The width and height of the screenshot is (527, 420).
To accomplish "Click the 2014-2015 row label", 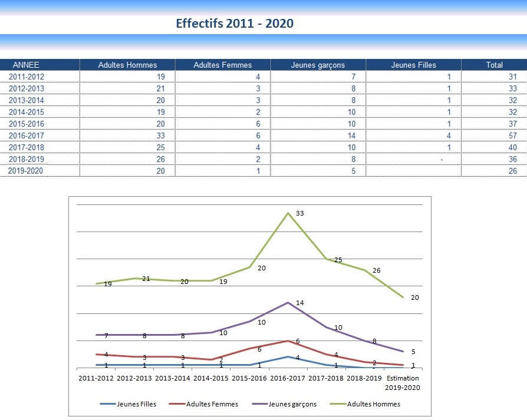I will coord(26,112).
